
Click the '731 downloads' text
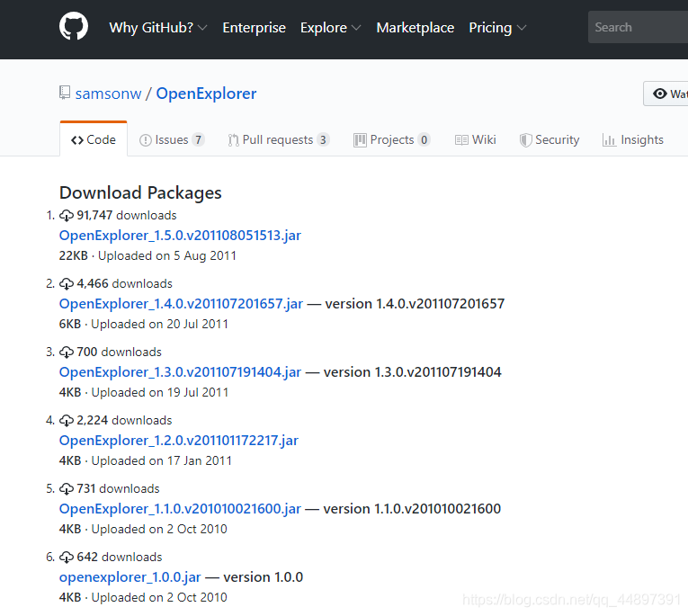[x=118, y=489]
